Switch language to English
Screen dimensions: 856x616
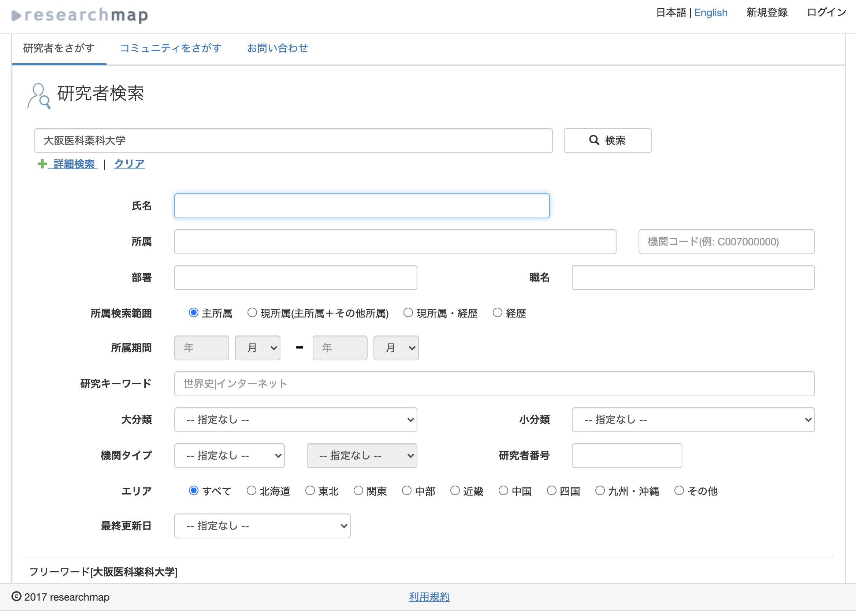711,12
